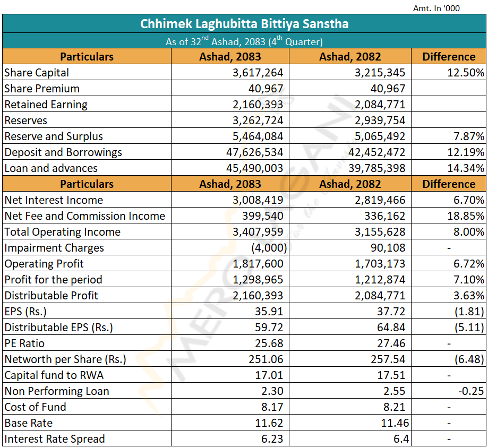Click PE Ratio value 25.68
This screenshot has height=448, width=488.
point(269,343)
